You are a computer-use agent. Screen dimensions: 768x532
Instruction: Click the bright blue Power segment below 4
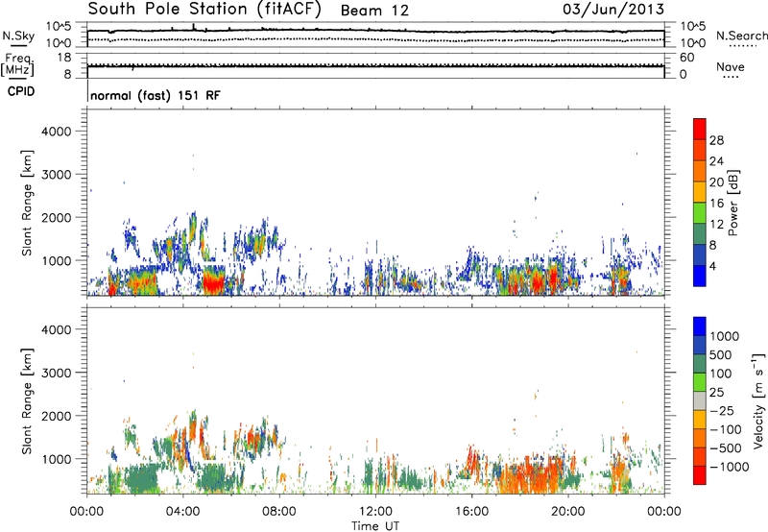700,276
